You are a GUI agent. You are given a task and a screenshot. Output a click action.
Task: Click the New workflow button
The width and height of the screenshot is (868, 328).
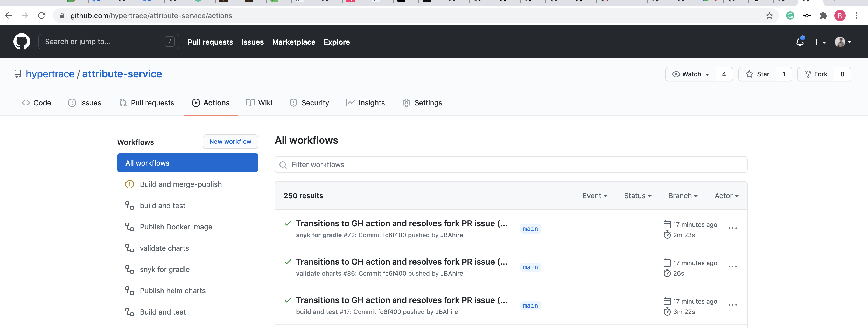pos(230,142)
